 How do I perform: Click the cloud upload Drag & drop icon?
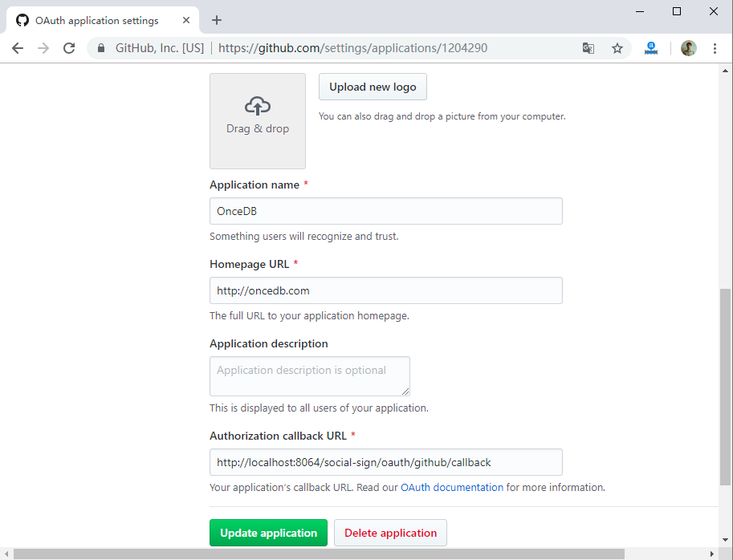click(257, 105)
